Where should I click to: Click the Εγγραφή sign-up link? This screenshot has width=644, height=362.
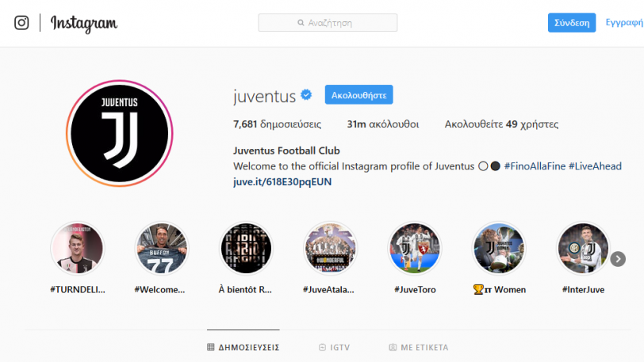[x=624, y=22]
